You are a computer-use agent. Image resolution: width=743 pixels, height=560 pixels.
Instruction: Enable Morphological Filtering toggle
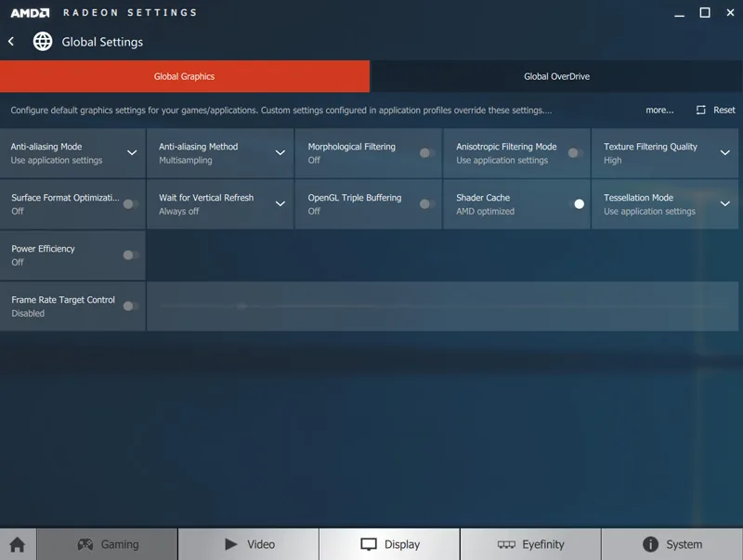[x=426, y=153]
